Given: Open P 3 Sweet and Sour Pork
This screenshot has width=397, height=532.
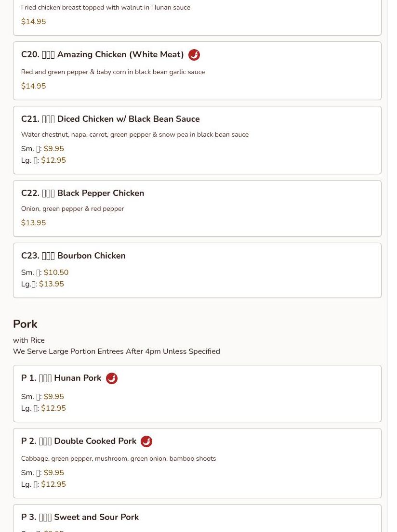Looking at the screenshot, I should point(79,517).
